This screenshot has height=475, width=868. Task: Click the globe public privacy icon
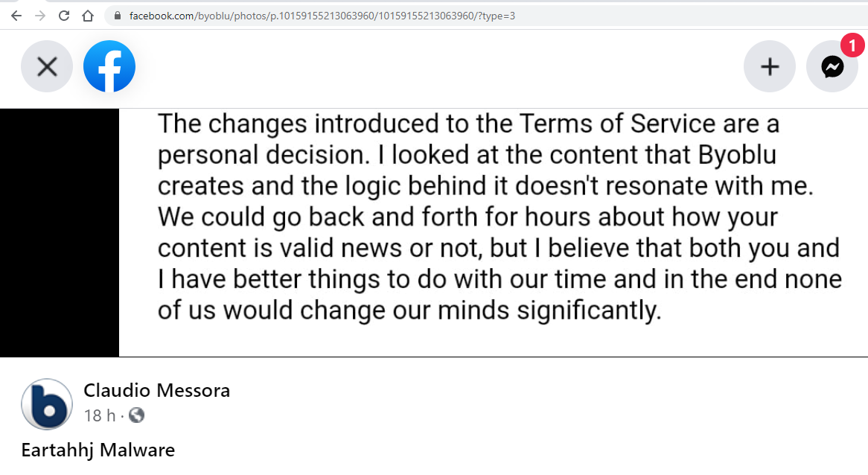(136, 415)
